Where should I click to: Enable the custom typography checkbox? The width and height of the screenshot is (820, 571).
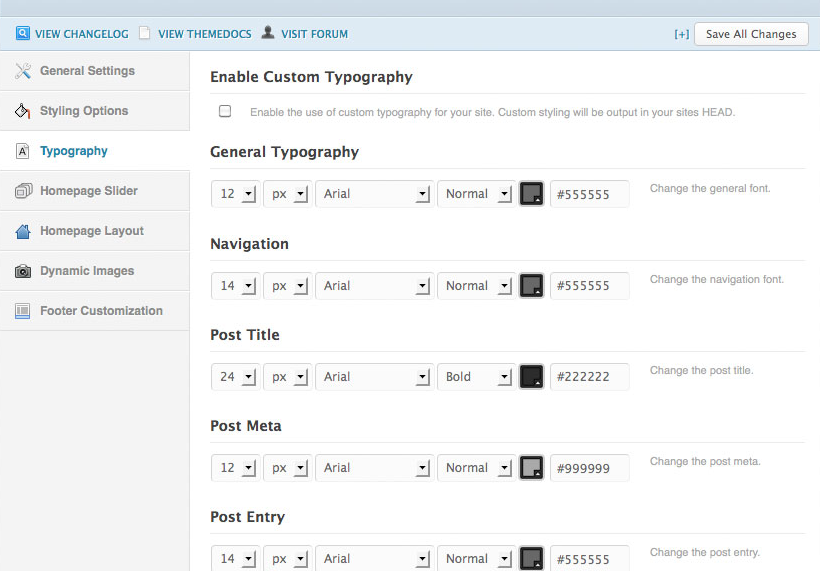(x=225, y=111)
